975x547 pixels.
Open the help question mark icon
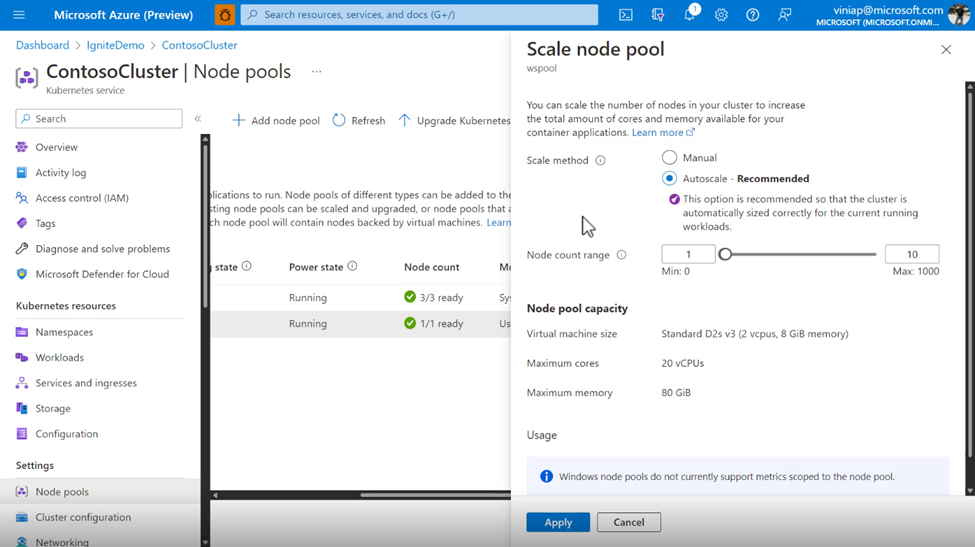(x=752, y=14)
